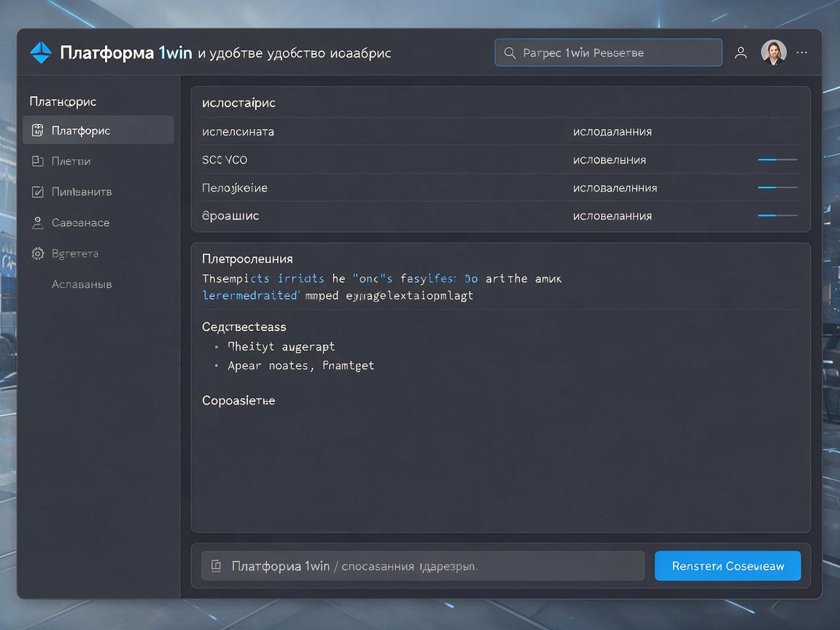
Task: Click the 'Седcтвестеass' heading
Action: click(244, 327)
